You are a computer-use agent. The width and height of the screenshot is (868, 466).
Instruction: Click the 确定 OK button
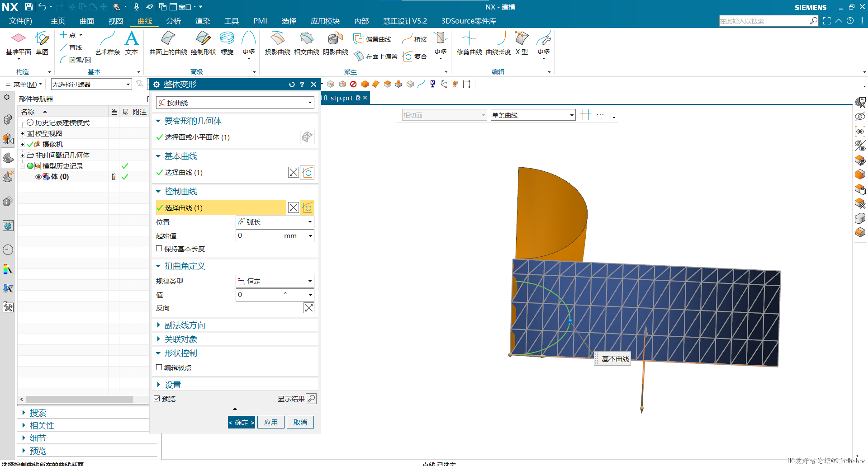tap(242, 422)
